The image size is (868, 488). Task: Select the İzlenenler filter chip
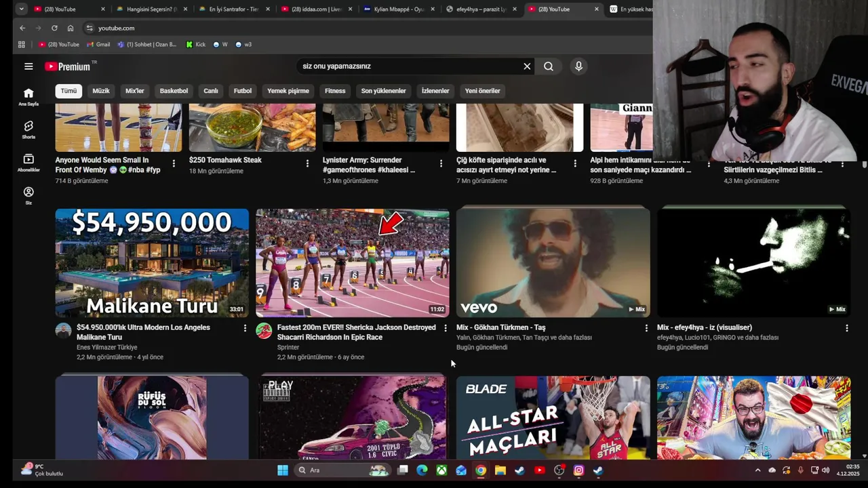(x=435, y=91)
